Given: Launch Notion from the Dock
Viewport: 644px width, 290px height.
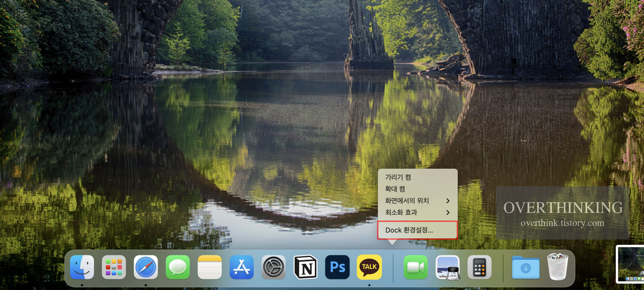Looking at the screenshot, I should 306,267.
